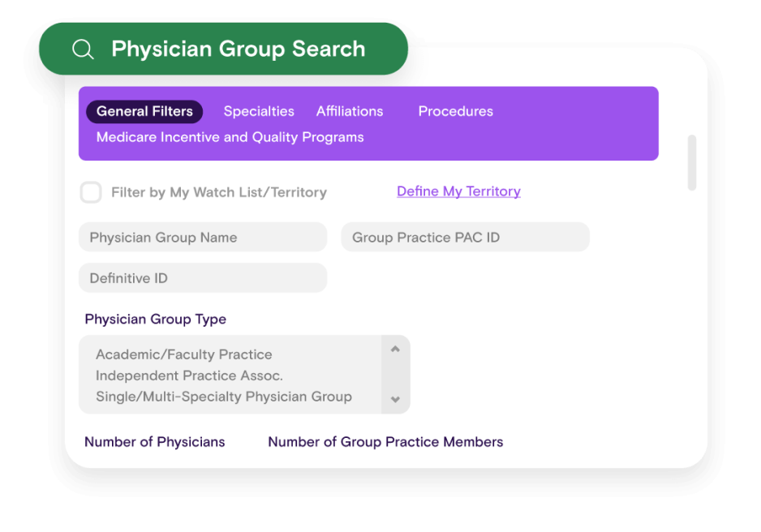Open the Define My Territory link
Viewport: 761px width, 532px height.
(458, 191)
